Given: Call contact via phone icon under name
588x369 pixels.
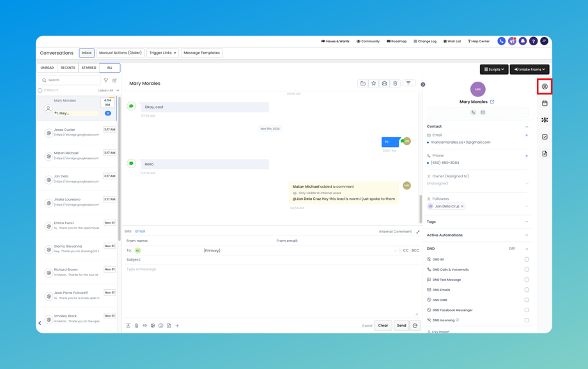Looking at the screenshot, I should click(473, 112).
